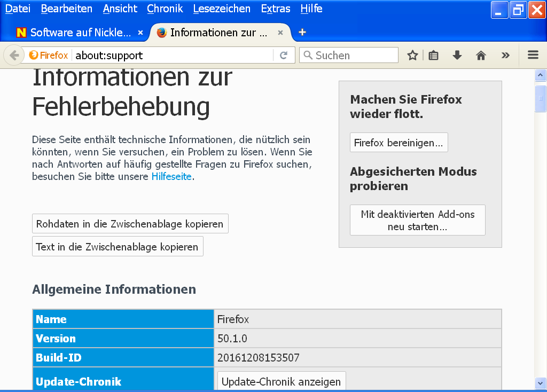
Task: Show more toolbar items chevron
Action: 505,55
